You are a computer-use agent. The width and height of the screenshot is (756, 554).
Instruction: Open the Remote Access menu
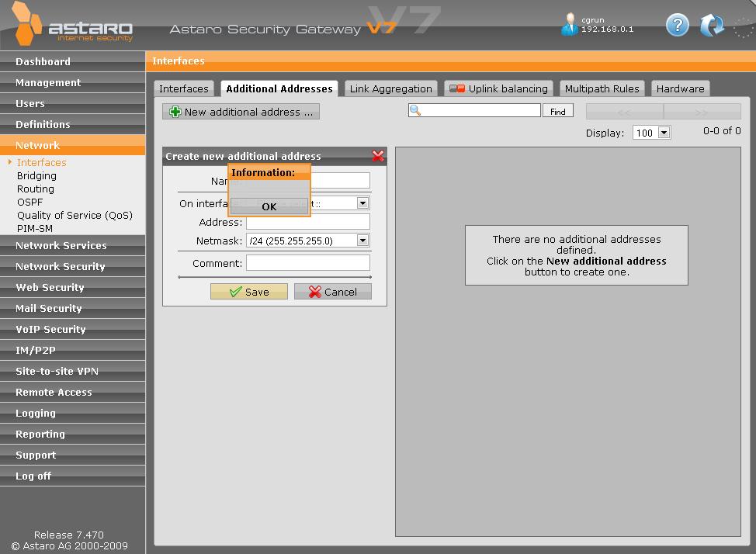72,392
